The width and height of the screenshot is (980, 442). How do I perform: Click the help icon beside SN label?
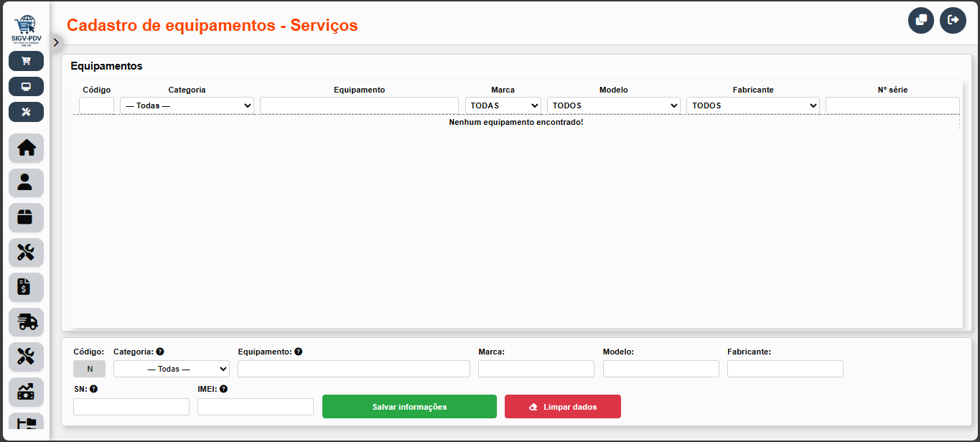[93, 389]
